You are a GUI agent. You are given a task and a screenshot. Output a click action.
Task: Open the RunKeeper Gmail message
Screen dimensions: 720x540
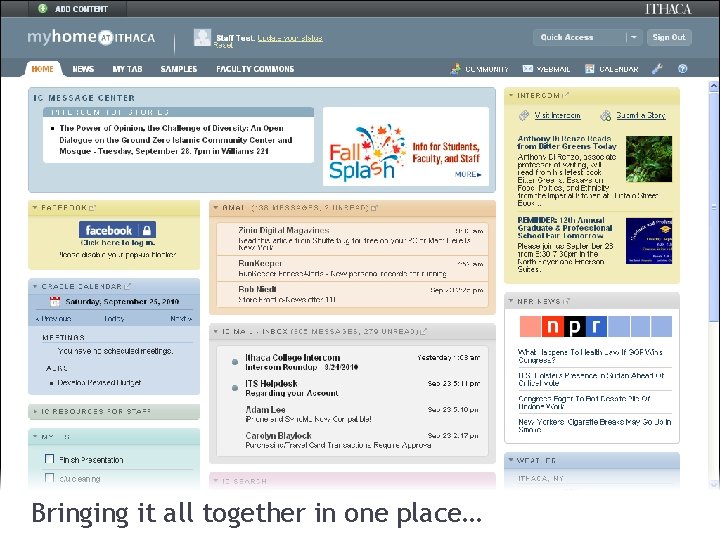352,269
